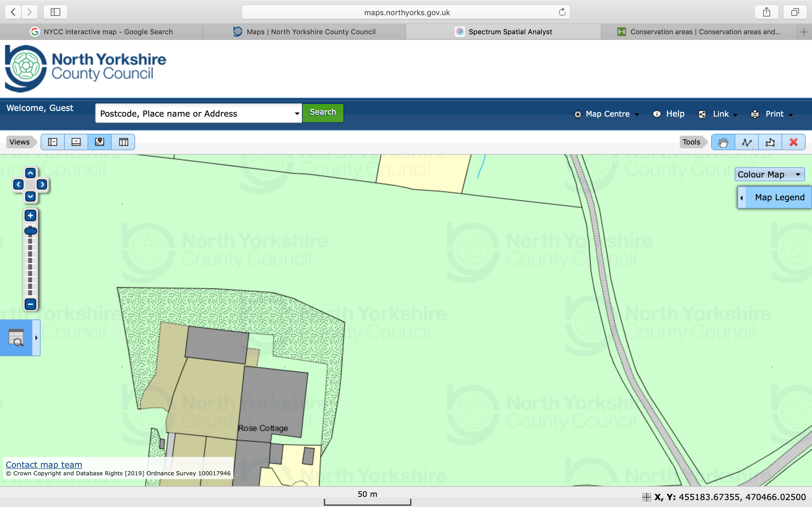Switch to column view layout
This screenshot has height=507, width=812.
[x=123, y=142]
